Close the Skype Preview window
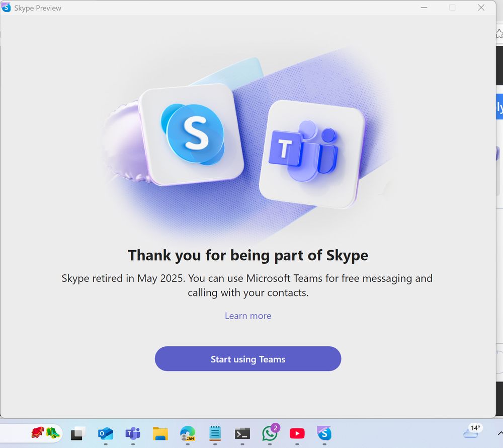The image size is (503, 448). tap(481, 8)
